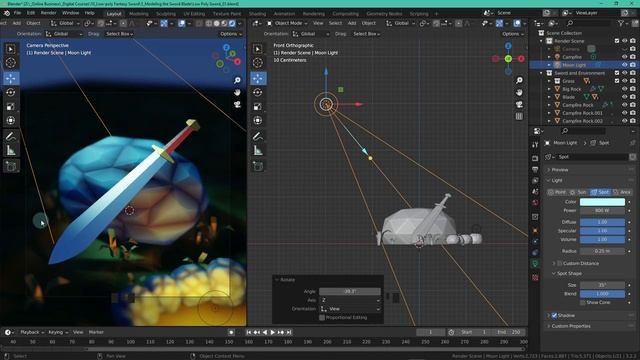
Task: Enable the Show Cone checkbox
Action: coord(583,302)
